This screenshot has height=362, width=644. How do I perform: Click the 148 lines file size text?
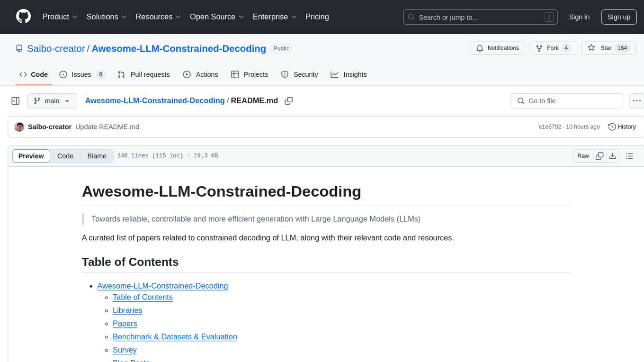point(168,156)
